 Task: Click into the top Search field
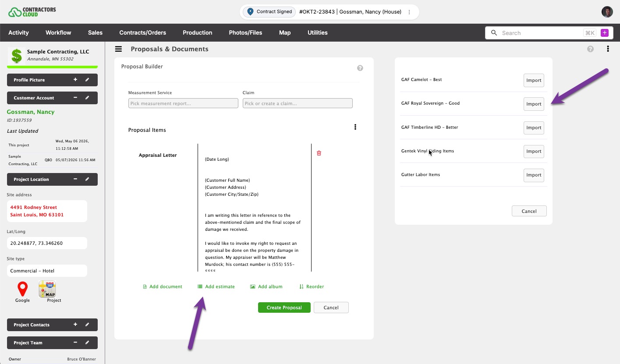coord(541,33)
